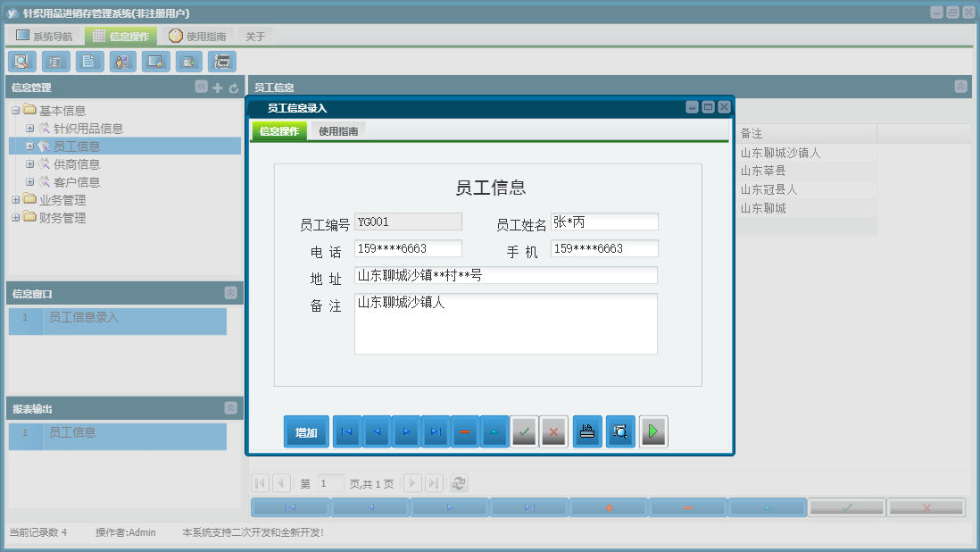
Task: Go to next record in the dialog
Action: coord(406,431)
